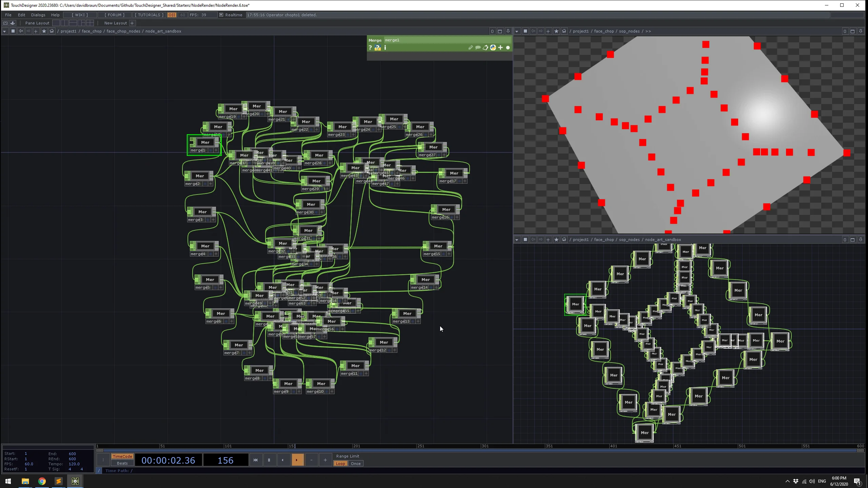Expand the sop_nodes path with the >> chevron
The width and height of the screenshot is (868, 488).
tap(648, 31)
